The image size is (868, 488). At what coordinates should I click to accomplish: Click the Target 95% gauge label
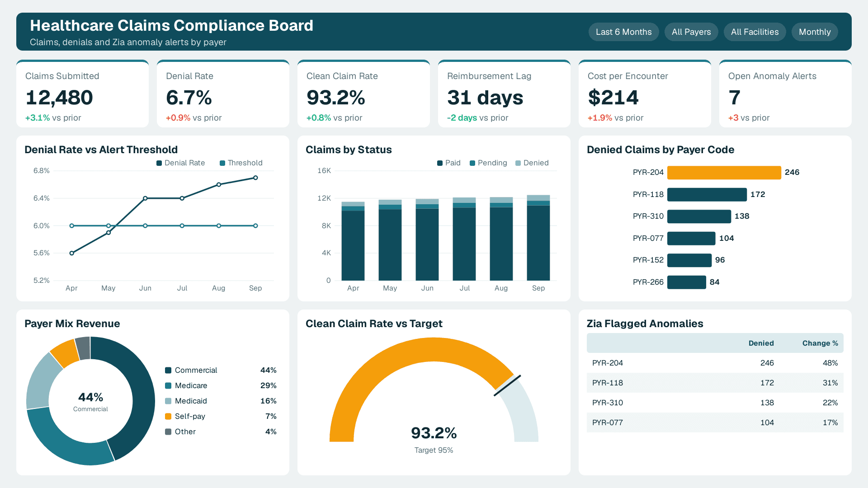tap(434, 450)
